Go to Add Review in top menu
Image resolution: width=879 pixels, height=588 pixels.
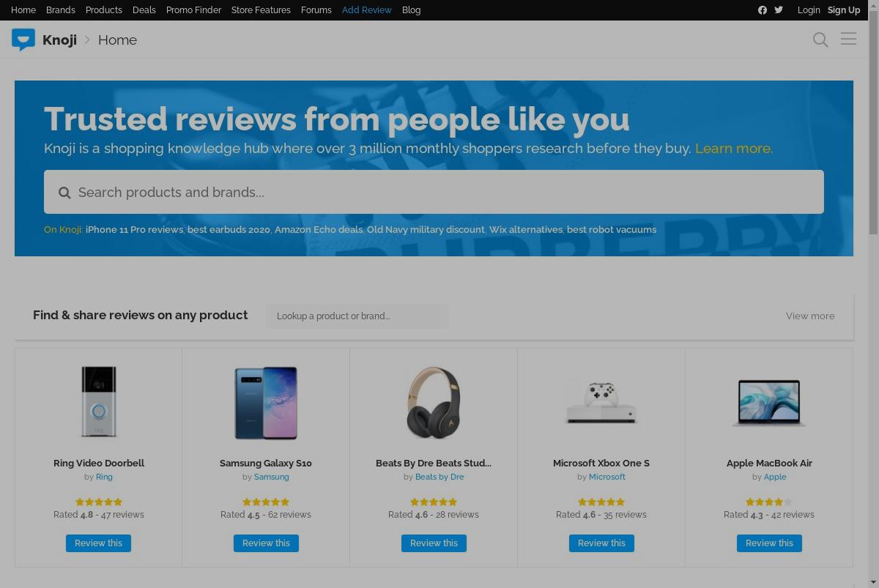[366, 10]
